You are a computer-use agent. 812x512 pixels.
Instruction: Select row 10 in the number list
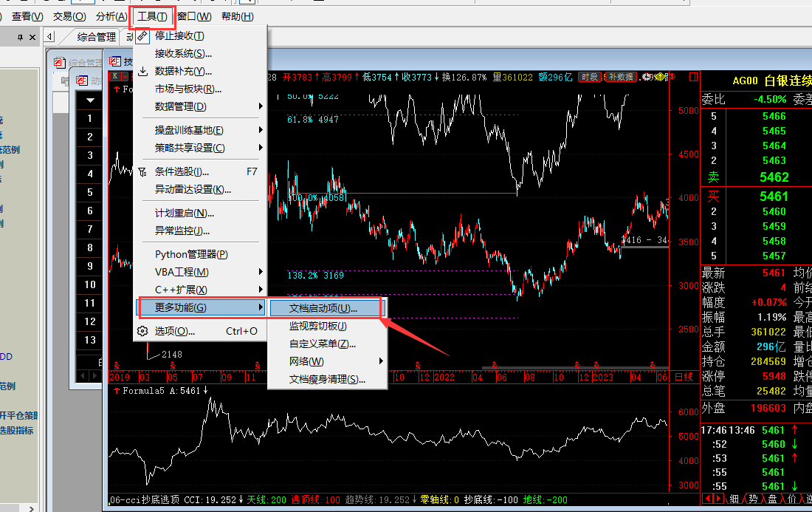pyautogui.click(x=90, y=284)
